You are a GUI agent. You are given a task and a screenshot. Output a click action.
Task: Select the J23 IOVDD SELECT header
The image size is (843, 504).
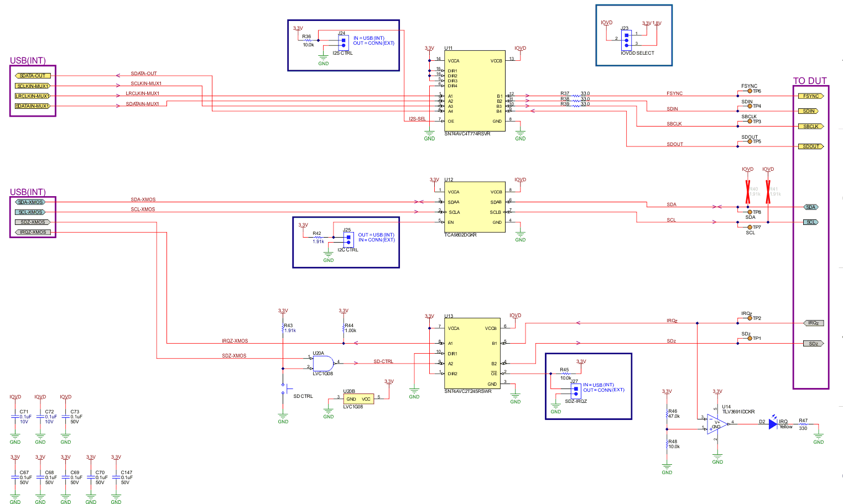click(x=626, y=40)
